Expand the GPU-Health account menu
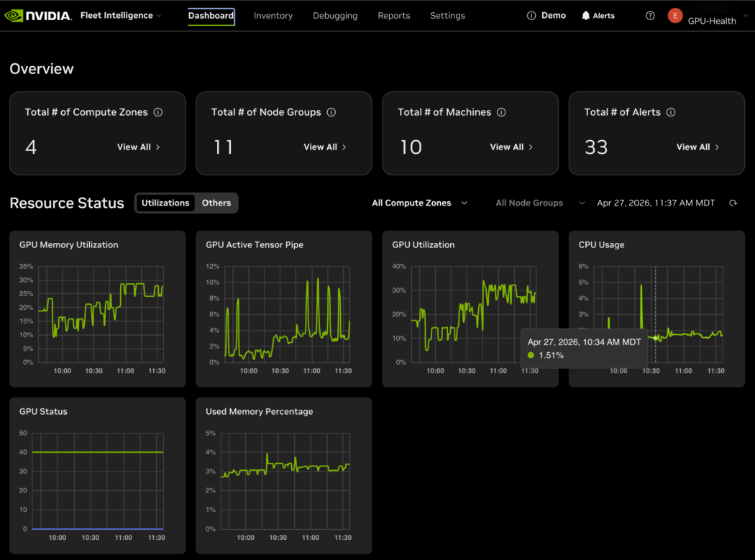 click(x=746, y=16)
